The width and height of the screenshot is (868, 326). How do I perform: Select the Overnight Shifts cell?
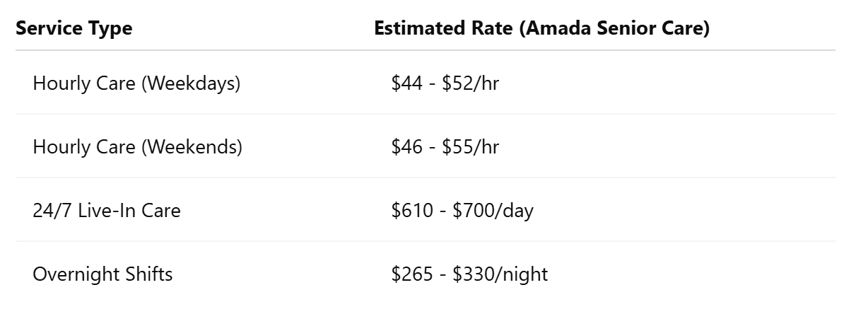pos(102,274)
